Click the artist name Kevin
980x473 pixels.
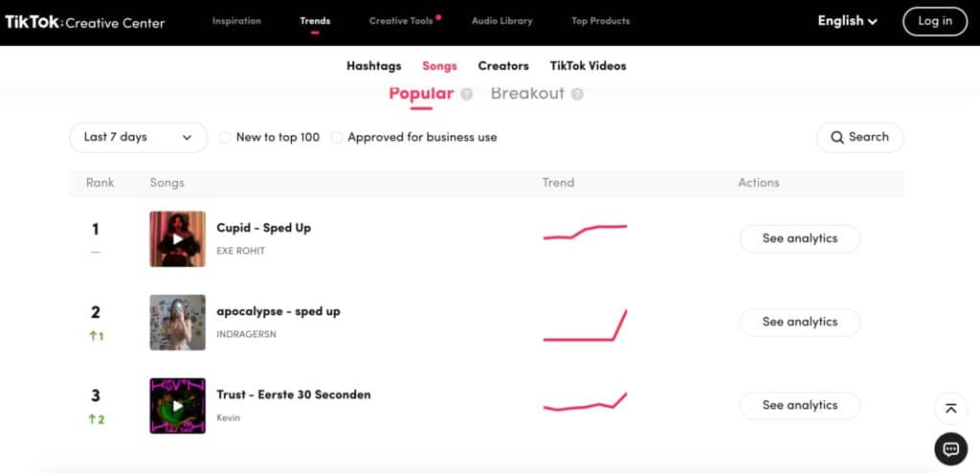228,417
